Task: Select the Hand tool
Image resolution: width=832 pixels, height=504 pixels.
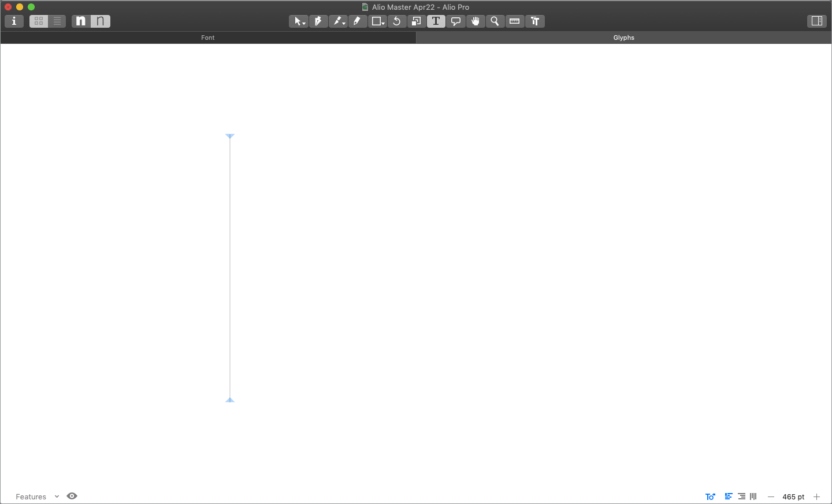Action: 476,21
